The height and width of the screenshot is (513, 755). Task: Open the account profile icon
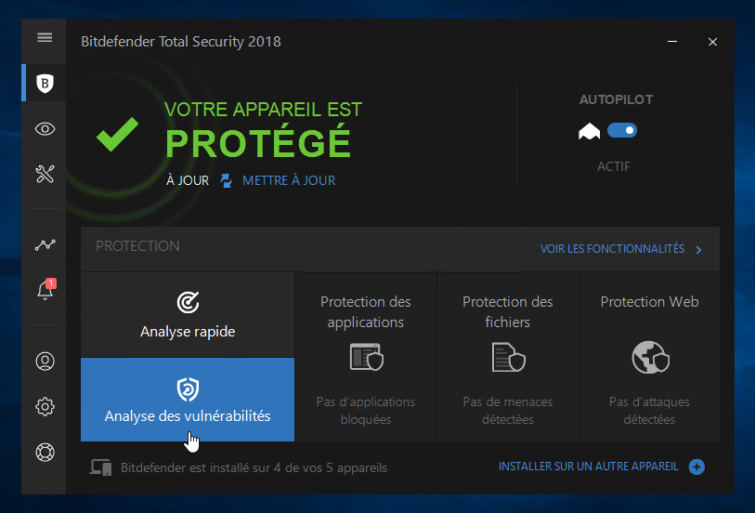[x=45, y=361]
